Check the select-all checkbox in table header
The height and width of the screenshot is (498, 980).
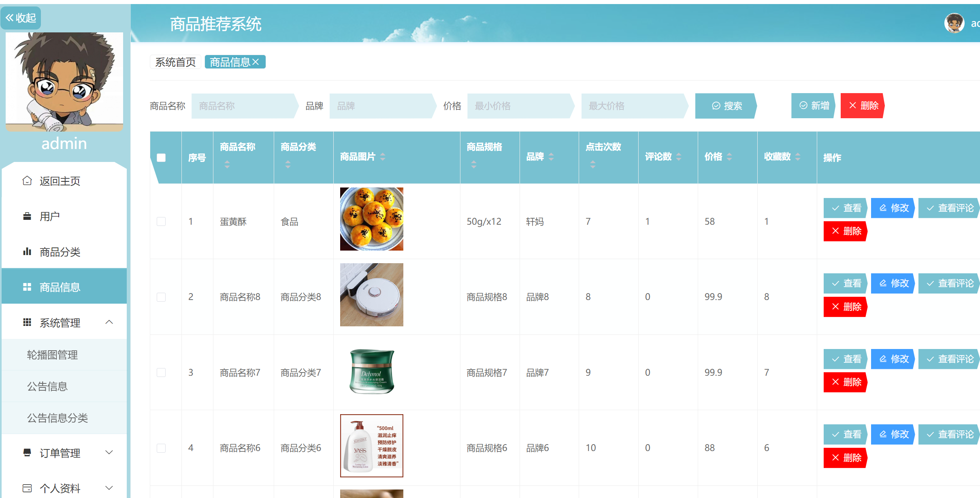coord(161,157)
